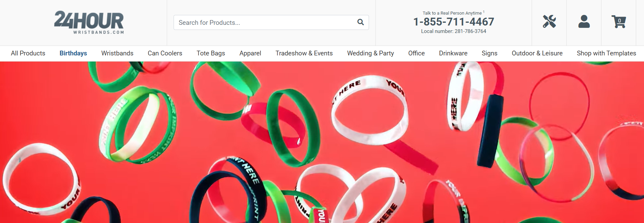
Task: Open the user account icon
Action: 584,21
